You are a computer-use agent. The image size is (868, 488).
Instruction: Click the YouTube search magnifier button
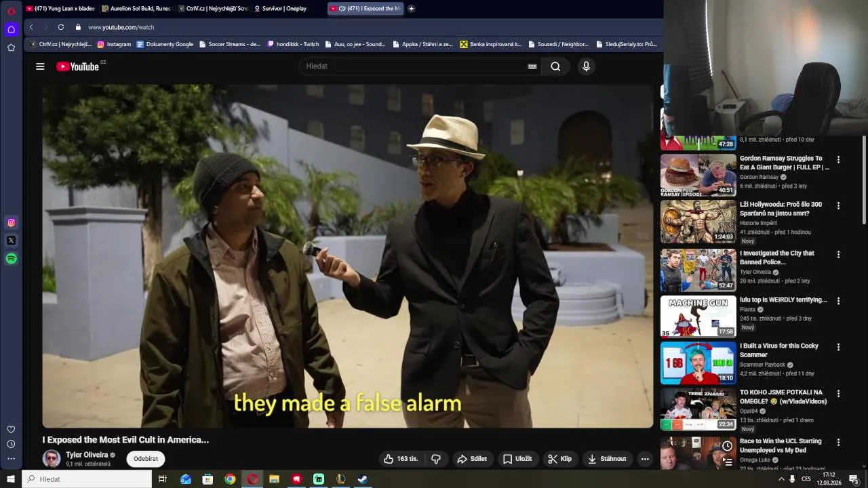[555, 66]
